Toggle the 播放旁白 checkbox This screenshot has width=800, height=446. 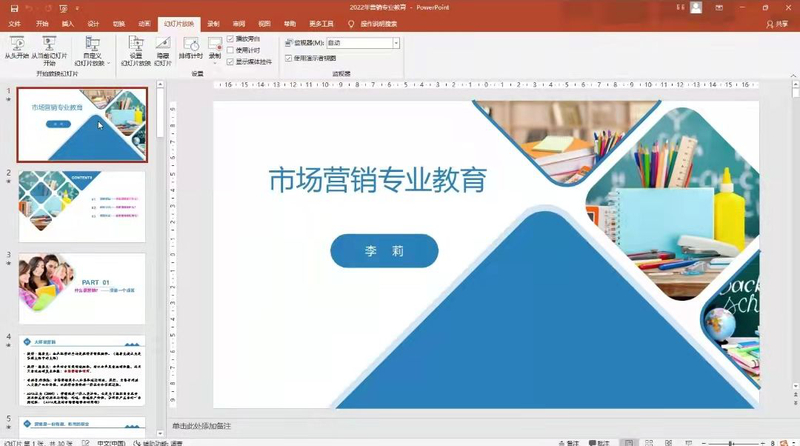pos(230,39)
